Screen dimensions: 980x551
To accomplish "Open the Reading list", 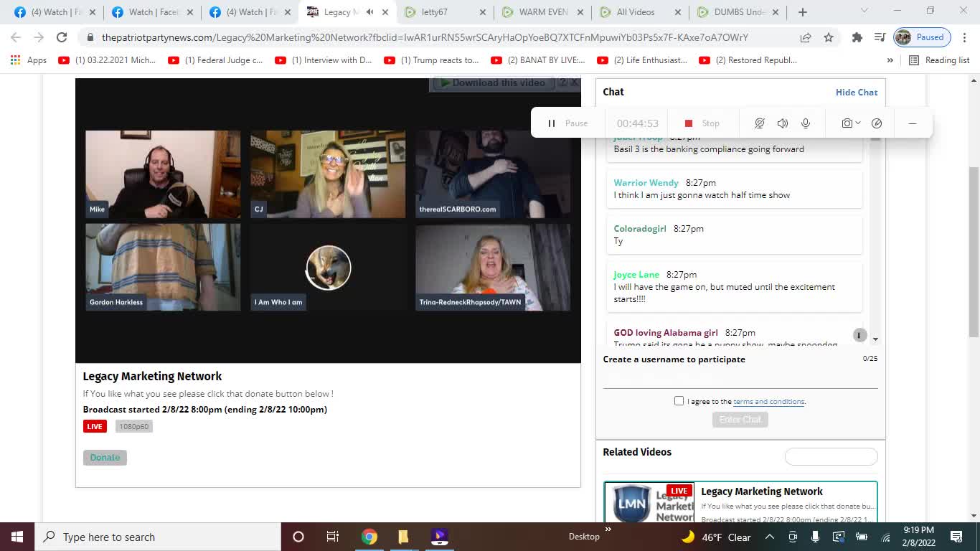I will (939, 60).
